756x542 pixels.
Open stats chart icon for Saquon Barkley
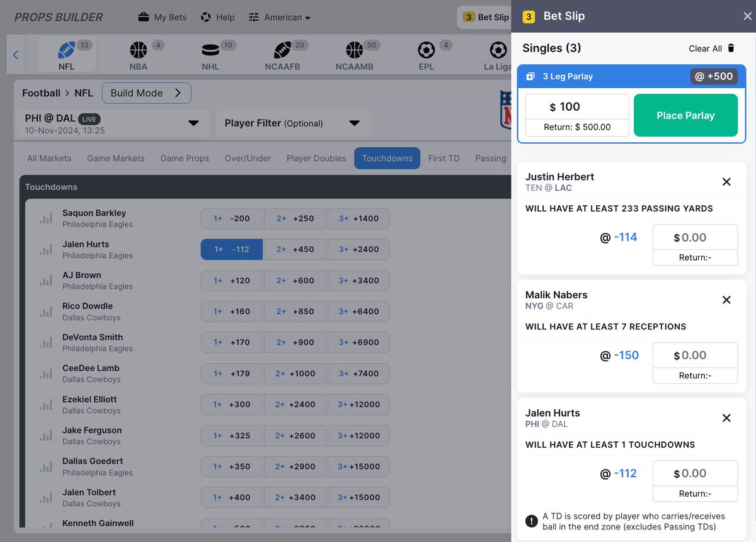click(46, 218)
